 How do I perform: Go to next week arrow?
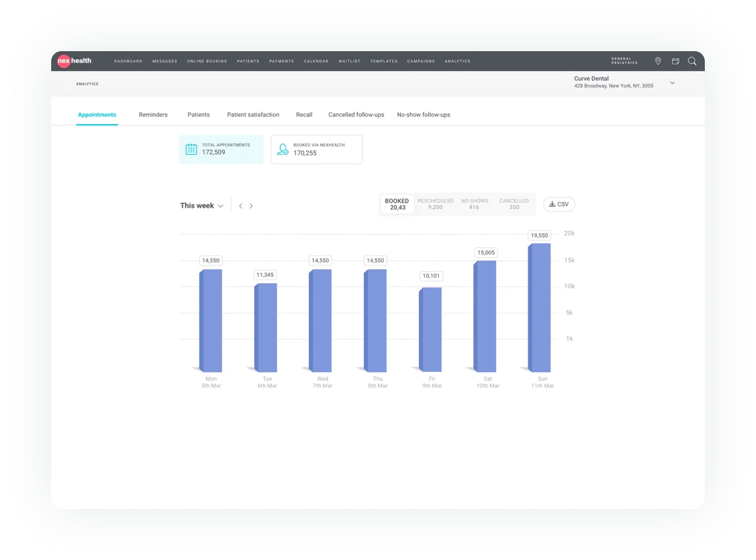(x=251, y=206)
